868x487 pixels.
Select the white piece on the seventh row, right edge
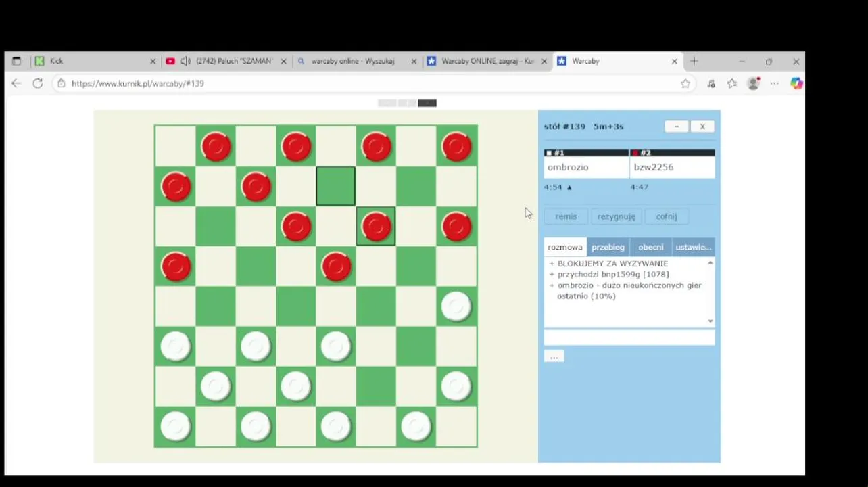coord(456,386)
